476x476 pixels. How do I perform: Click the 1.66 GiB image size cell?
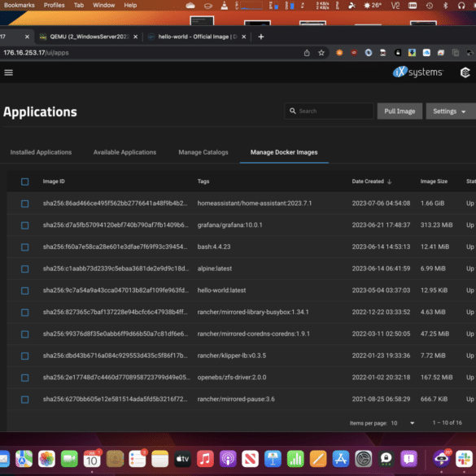[432, 203]
